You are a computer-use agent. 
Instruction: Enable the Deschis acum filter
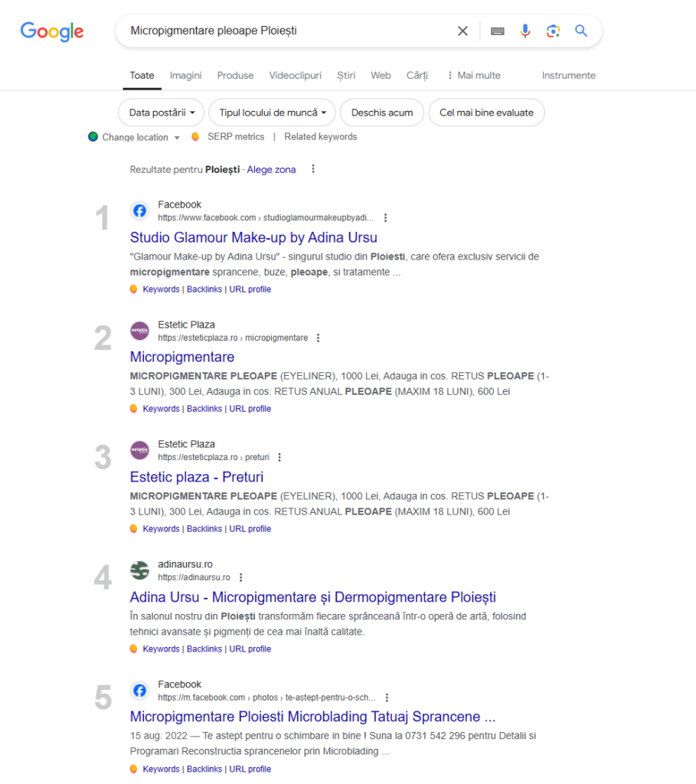381,112
